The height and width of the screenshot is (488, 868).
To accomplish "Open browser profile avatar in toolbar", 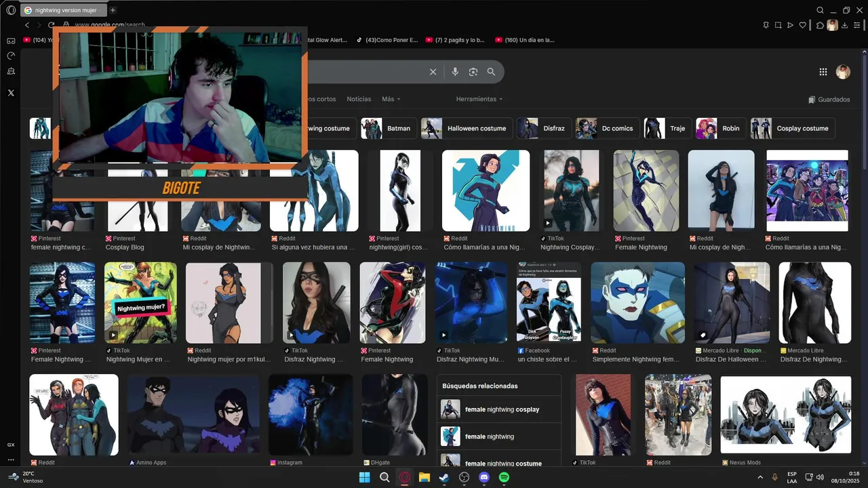I will [x=832, y=25].
